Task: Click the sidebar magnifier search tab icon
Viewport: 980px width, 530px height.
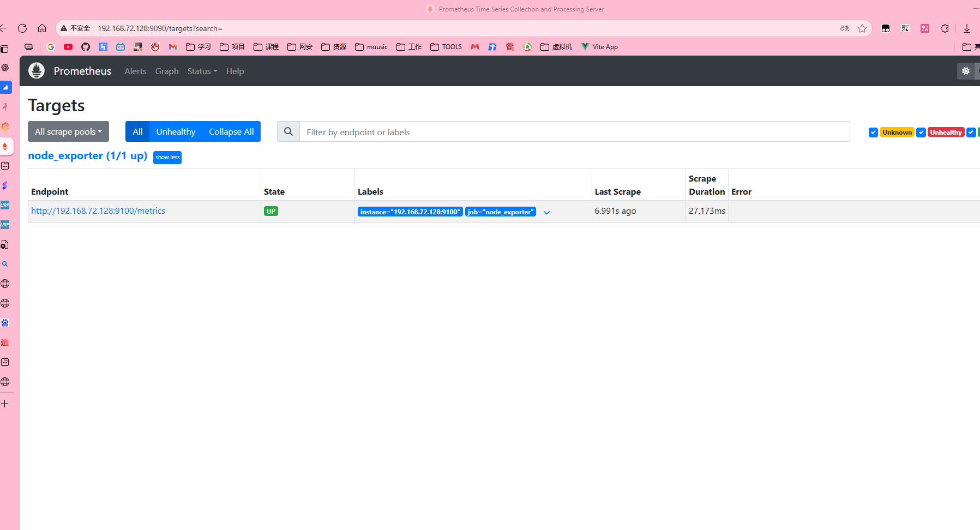Action: point(5,264)
